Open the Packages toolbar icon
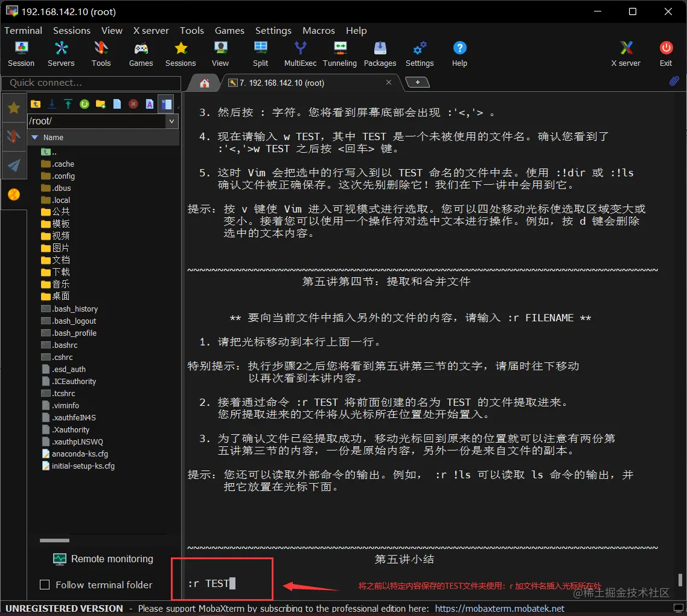Screen dimensions: 687x616 pyautogui.click(x=380, y=54)
